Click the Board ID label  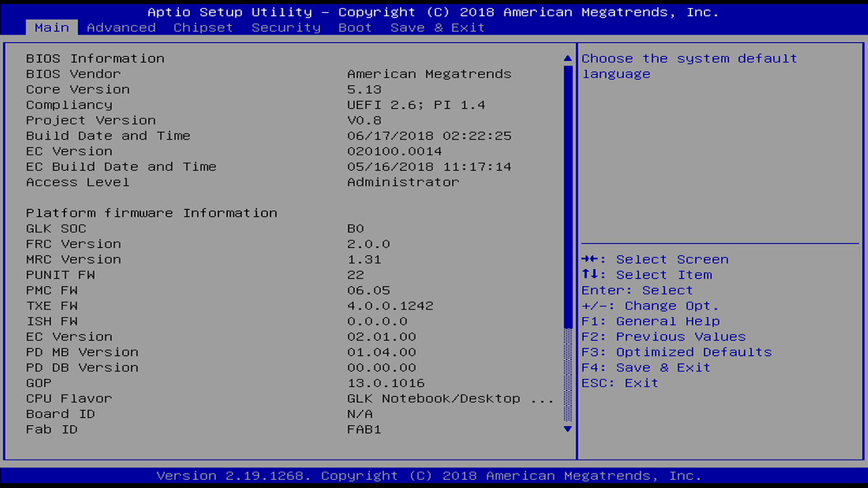point(60,414)
